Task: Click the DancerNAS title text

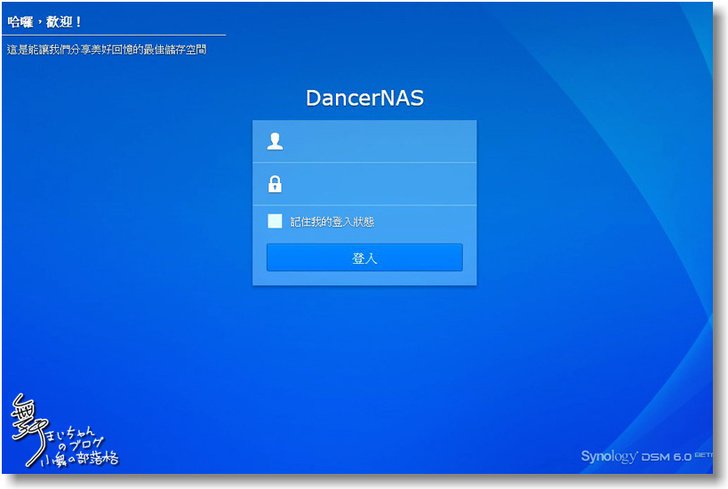Action: (364, 98)
